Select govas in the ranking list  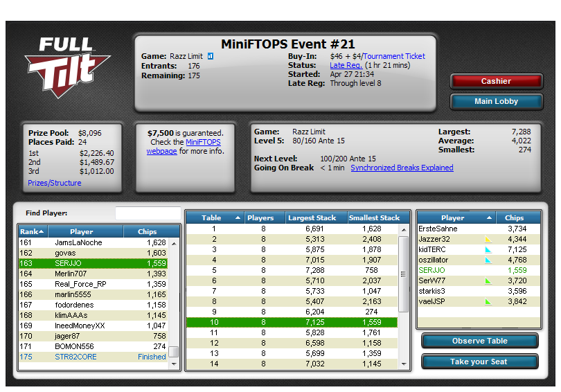tap(93, 253)
